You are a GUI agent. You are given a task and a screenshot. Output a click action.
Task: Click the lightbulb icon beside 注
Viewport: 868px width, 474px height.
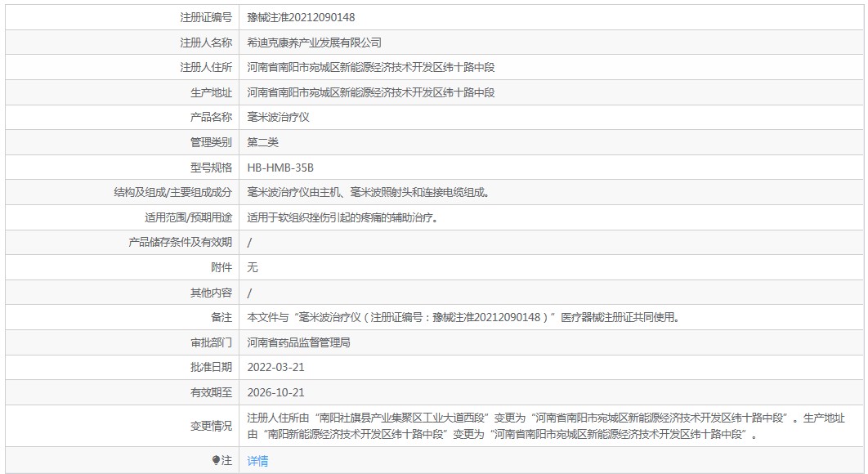point(216,461)
